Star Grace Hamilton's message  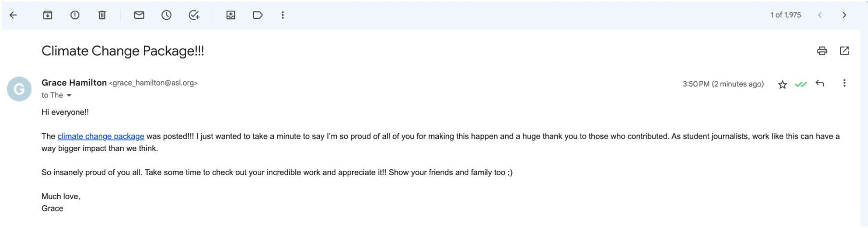782,85
